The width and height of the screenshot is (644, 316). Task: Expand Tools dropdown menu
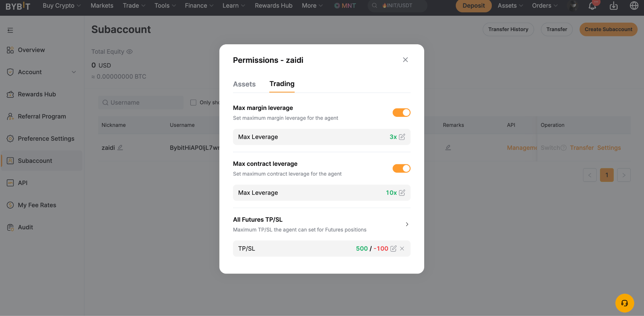(165, 6)
